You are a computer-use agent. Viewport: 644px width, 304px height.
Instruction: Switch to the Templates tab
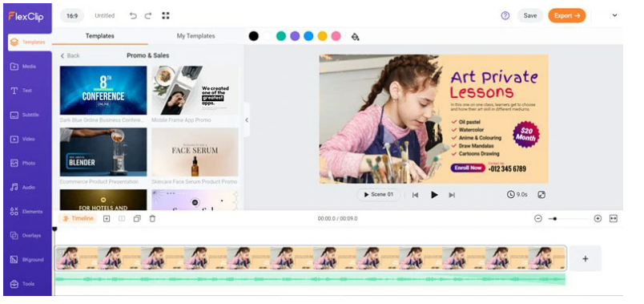tap(100, 36)
